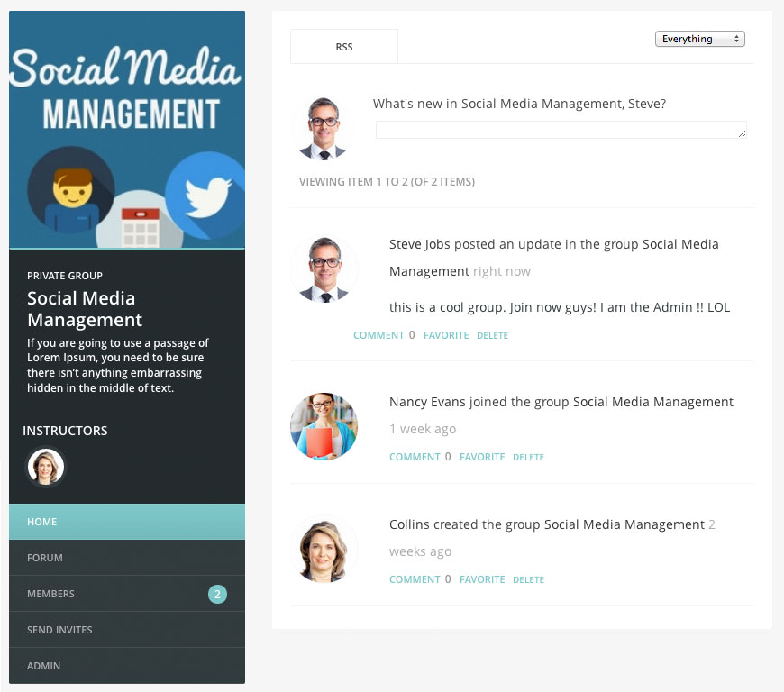Favorite Steve Jobs' posted update
Image resolution: width=784 pixels, height=692 pixels.
[446, 335]
